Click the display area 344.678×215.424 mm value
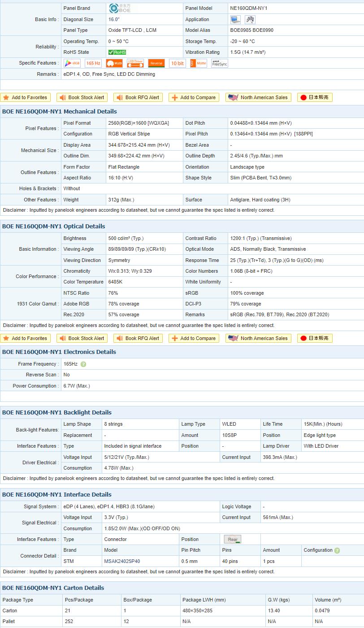 (x=139, y=145)
